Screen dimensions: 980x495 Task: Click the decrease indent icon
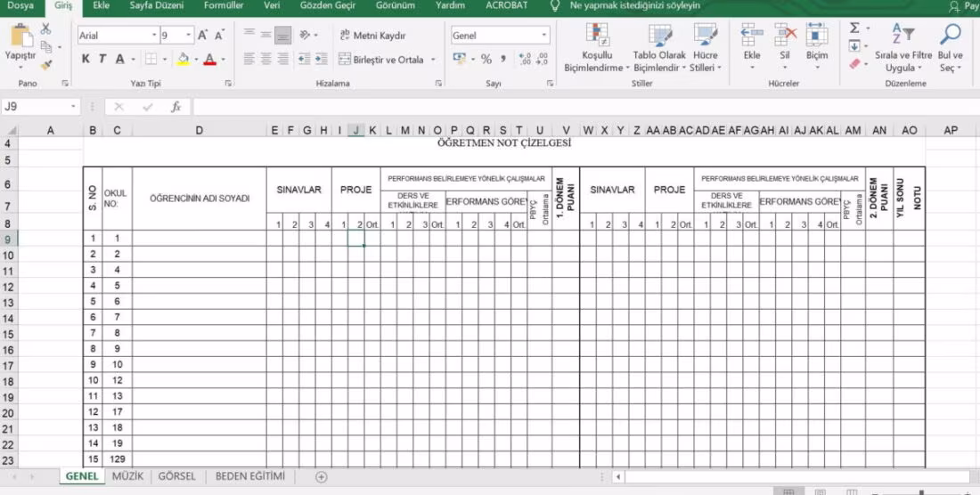(305, 60)
